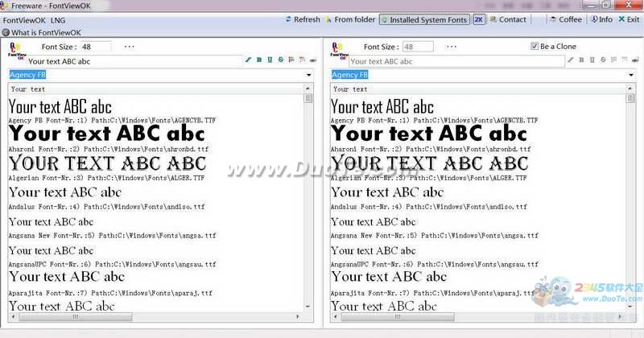Screen dimensions: 644x338
Task: Toggle bold formatting in left pane
Action: [259, 60]
